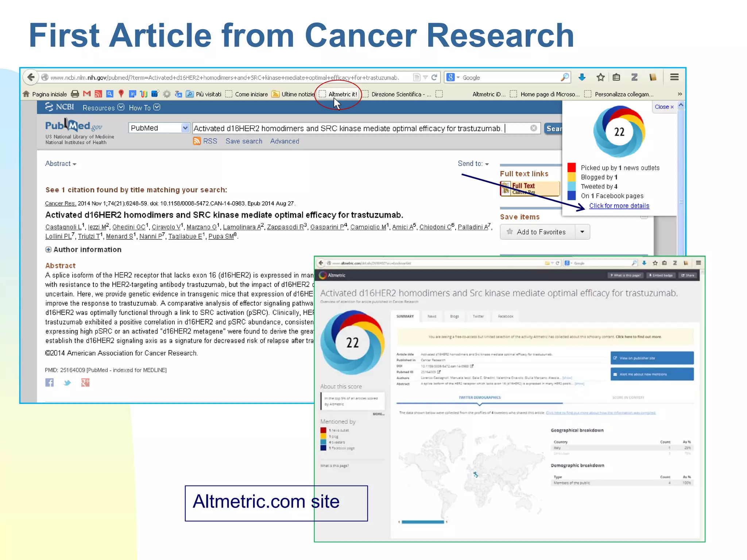Click the Alert me about new mentions button
The image size is (747, 560).
tap(652, 374)
